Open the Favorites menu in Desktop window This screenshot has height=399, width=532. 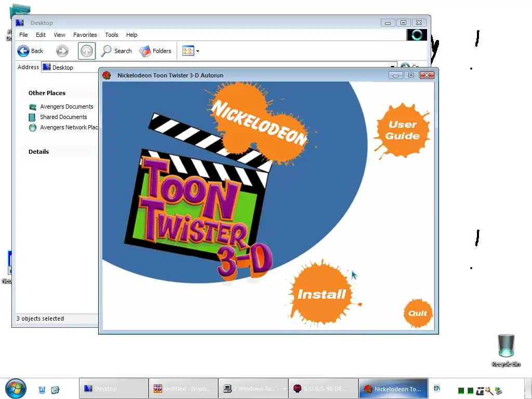pos(85,35)
